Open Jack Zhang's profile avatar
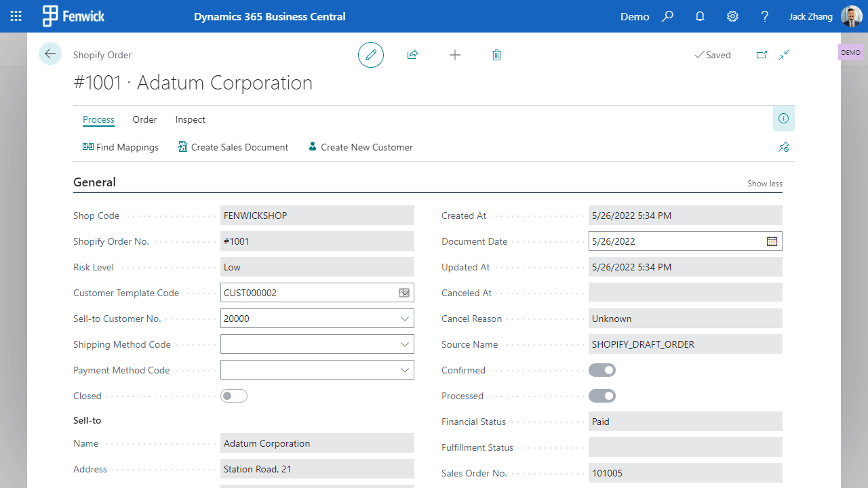 click(x=852, y=16)
